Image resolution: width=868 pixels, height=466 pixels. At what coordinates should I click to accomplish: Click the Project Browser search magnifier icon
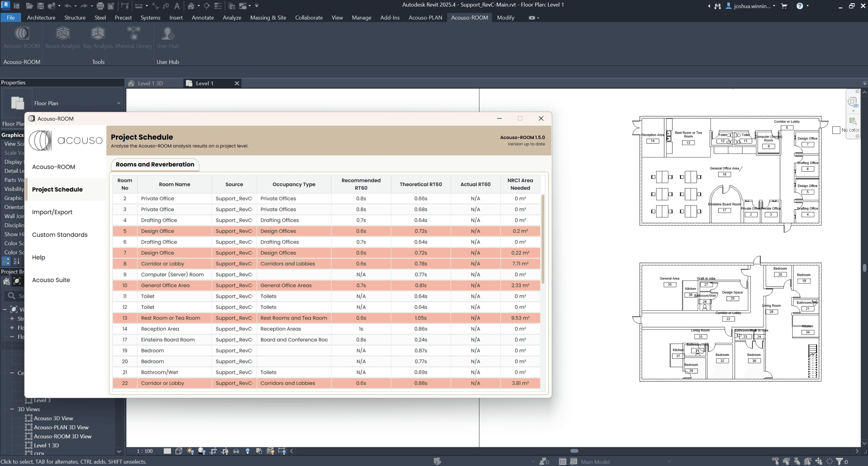[x=12, y=296]
